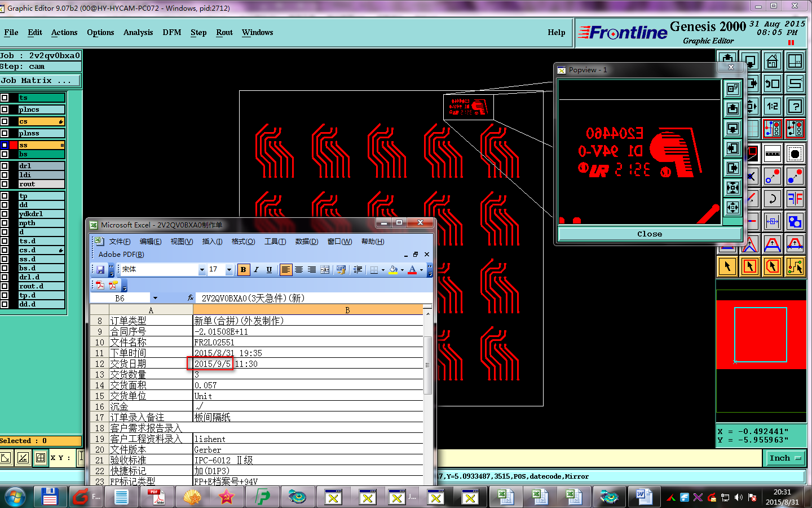Image resolution: width=812 pixels, height=508 pixels.
Task: Toggle visibility checkbox for layer drl
Action: click(5, 166)
